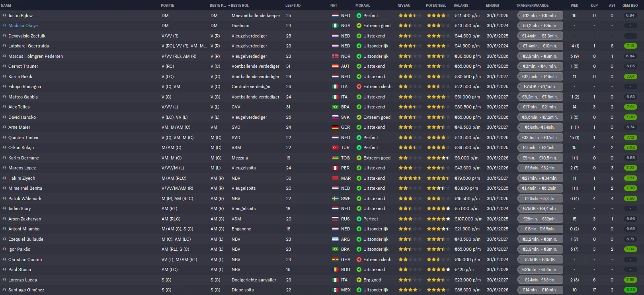
Task: Click the Nigeria flag in Maduka Okoye's row
Action: point(336,26)
